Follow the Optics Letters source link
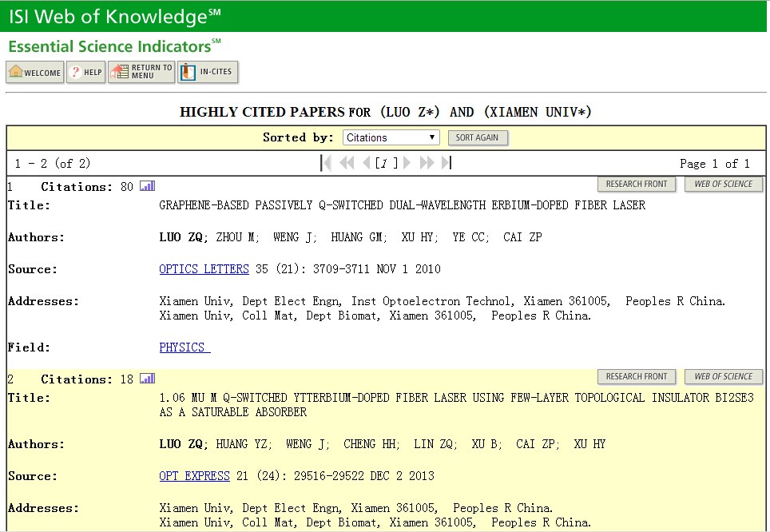Image resolution: width=770 pixels, height=532 pixels. 204,269
